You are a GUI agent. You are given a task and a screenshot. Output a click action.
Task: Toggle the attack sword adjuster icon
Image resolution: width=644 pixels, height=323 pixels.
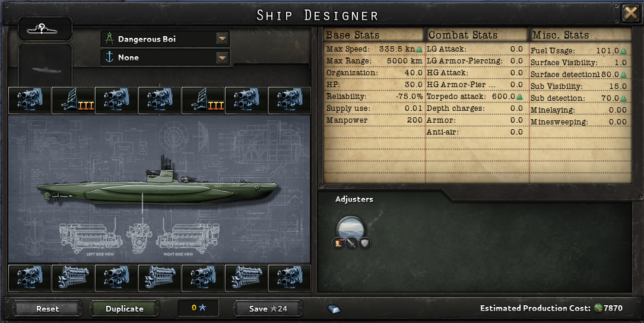point(351,244)
